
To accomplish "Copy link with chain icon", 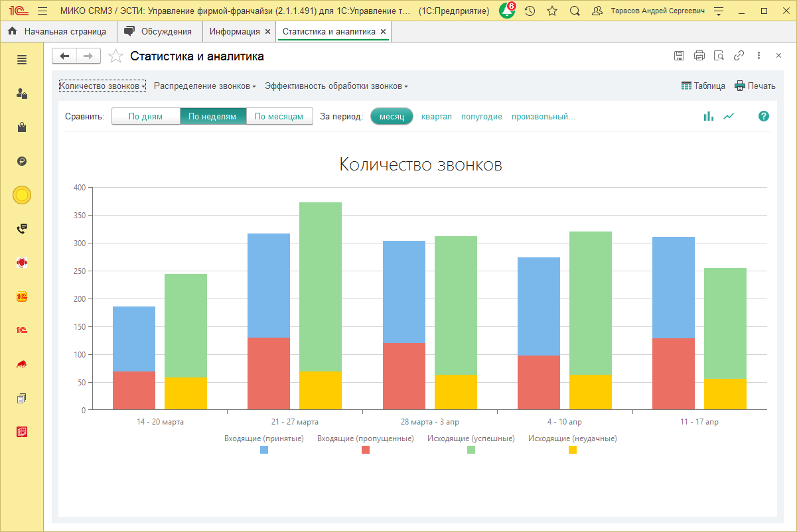I will click(739, 56).
